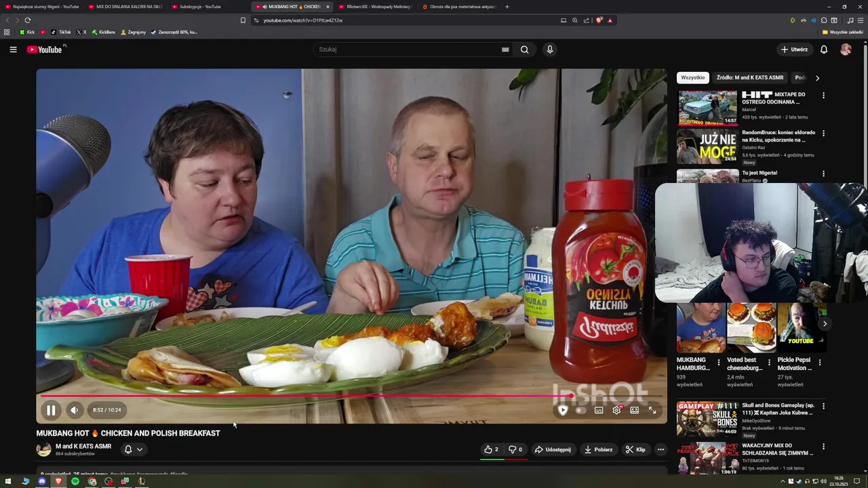This screenshot has height=488, width=868.
Task: Open the Windows Start menu
Action: (x=8, y=481)
